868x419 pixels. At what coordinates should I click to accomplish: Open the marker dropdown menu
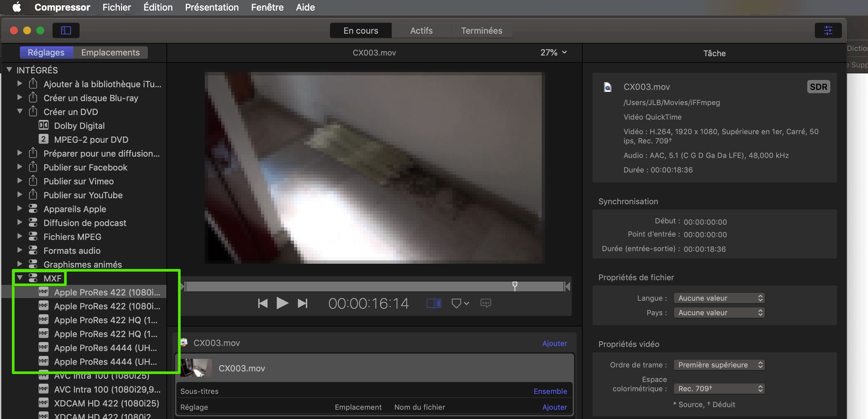[460, 303]
